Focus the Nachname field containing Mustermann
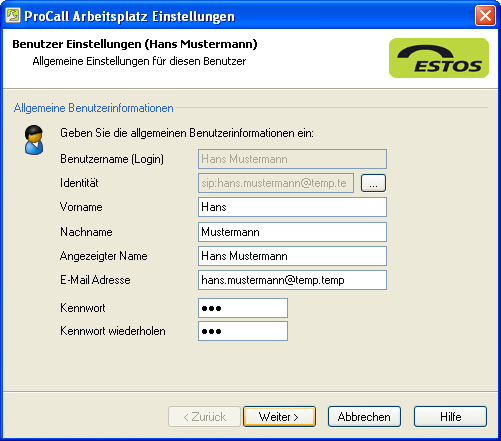The width and height of the screenshot is (501, 441). coord(292,232)
